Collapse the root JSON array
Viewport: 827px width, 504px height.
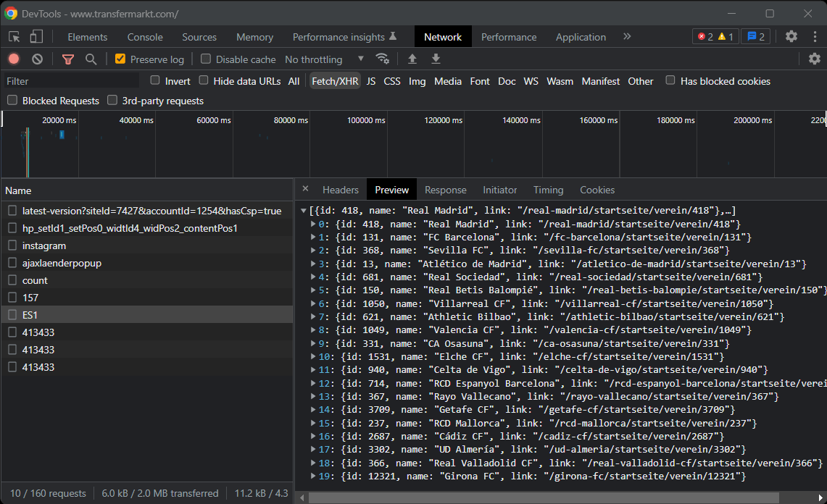(x=304, y=210)
